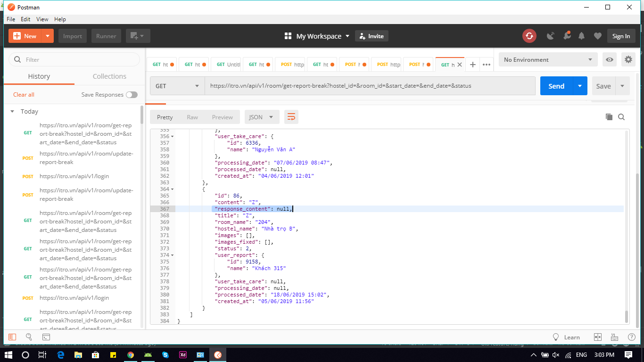Toggle the Save Responses switch

(x=132, y=95)
